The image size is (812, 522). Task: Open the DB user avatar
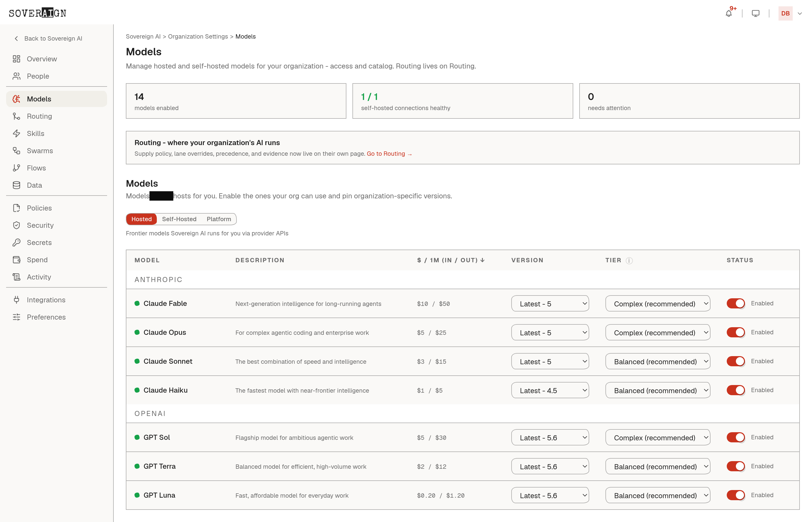[785, 13]
